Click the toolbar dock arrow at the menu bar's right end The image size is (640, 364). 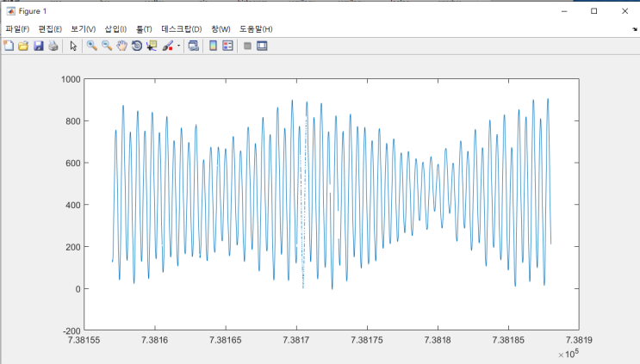point(635,29)
